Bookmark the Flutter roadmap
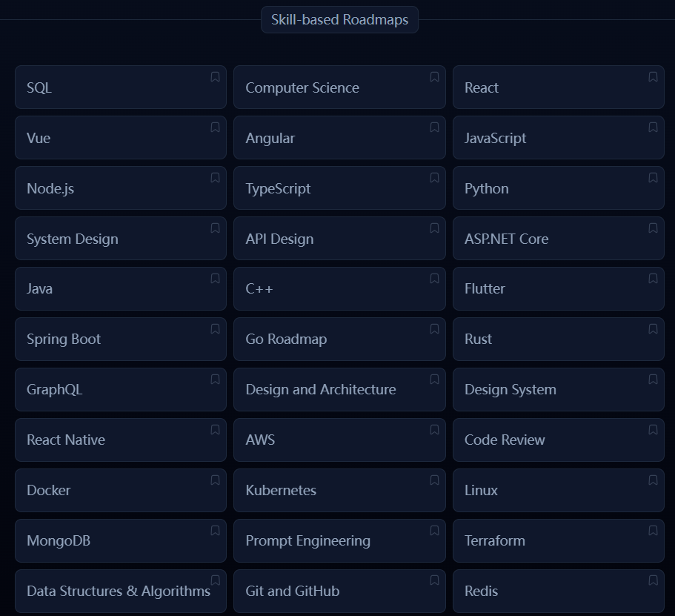675x616 pixels. 653,278
